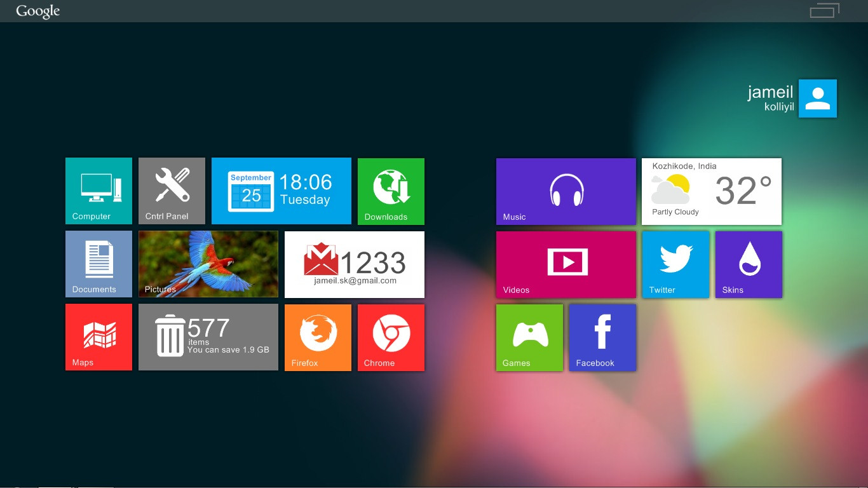Click the kolliyil surname text
The image size is (868, 488).
(779, 107)
